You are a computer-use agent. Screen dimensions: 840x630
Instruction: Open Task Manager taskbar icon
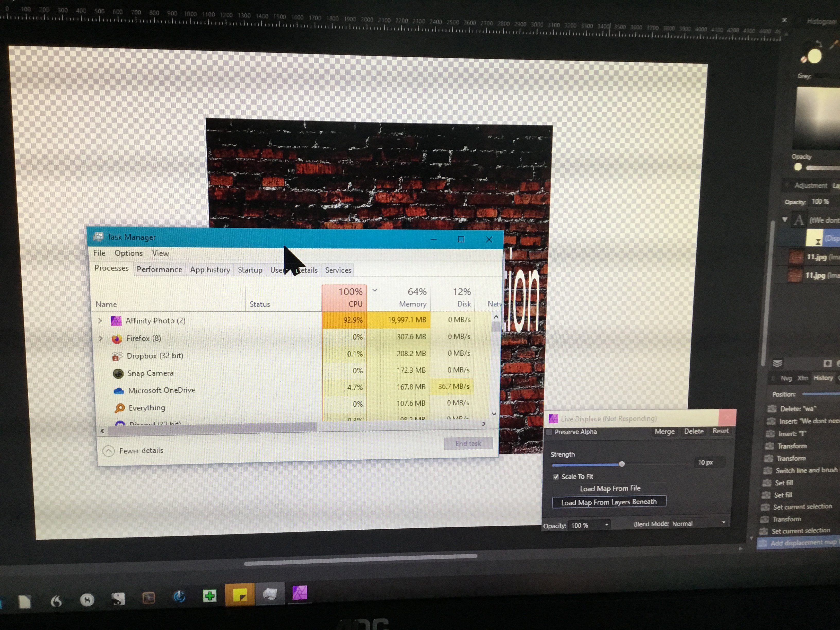(270, 594)
